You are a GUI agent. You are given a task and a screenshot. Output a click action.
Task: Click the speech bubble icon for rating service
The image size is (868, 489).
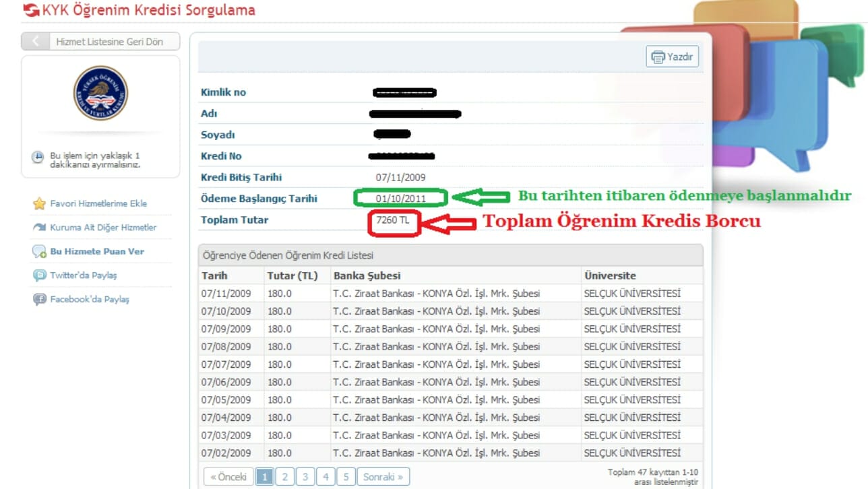click(x=40, y=251)
